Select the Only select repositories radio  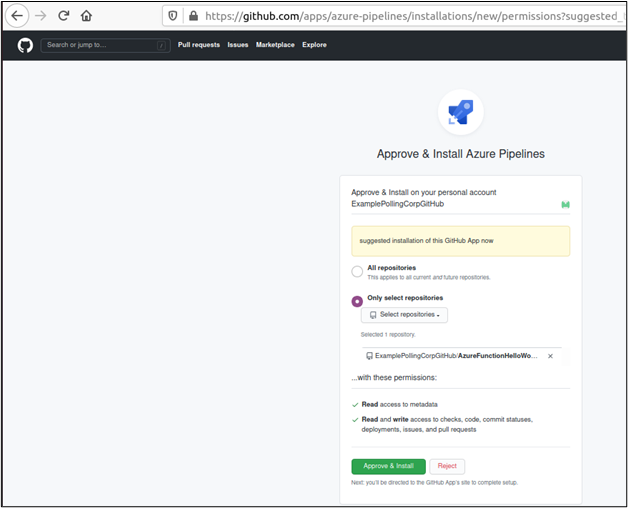coord(357,301)
